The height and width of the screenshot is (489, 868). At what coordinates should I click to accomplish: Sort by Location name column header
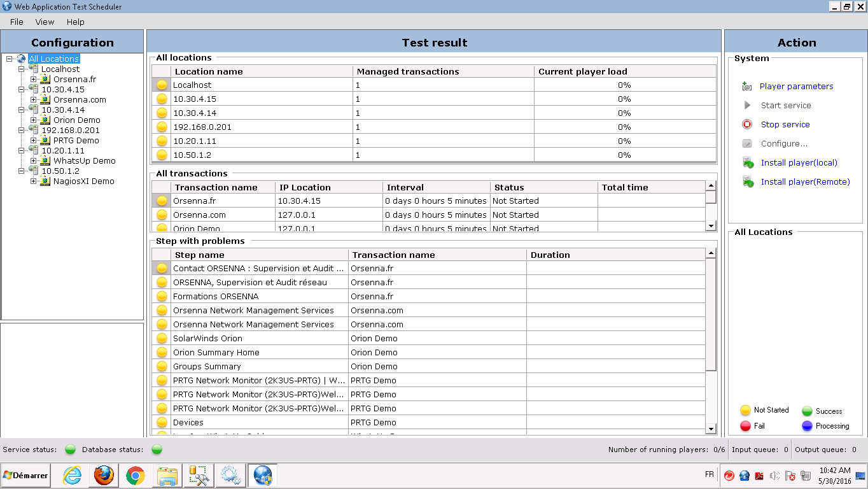click(x=262, y=71)
